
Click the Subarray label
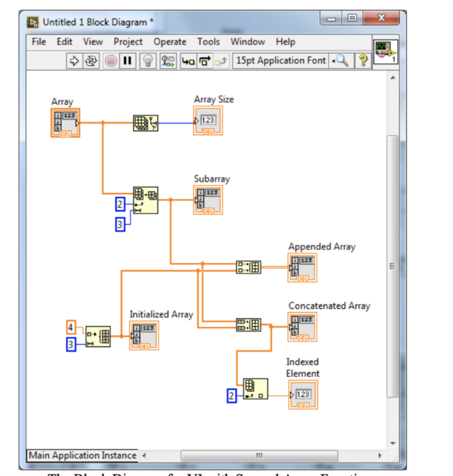(x=212, y=179)
